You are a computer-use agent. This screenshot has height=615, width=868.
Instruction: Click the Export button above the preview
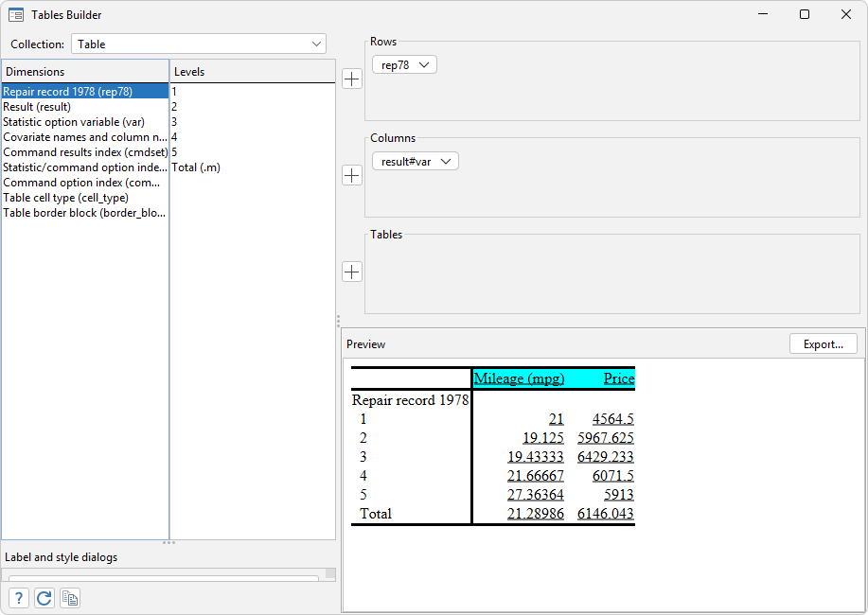[823, 343]
